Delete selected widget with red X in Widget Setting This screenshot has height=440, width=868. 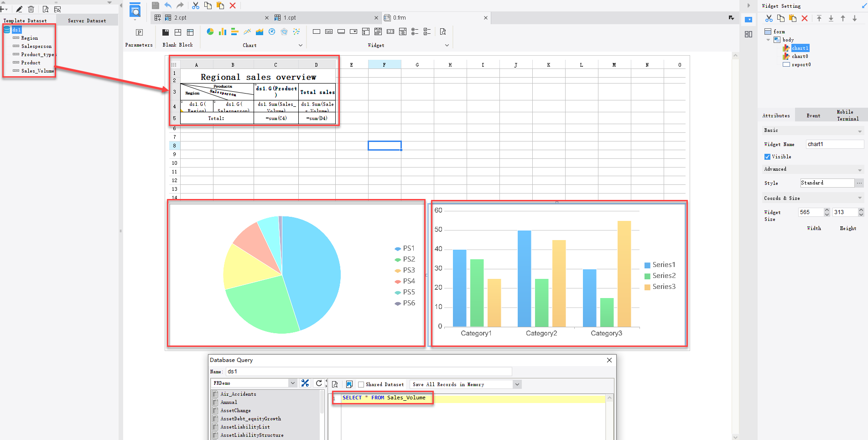(x=804, y=19)
